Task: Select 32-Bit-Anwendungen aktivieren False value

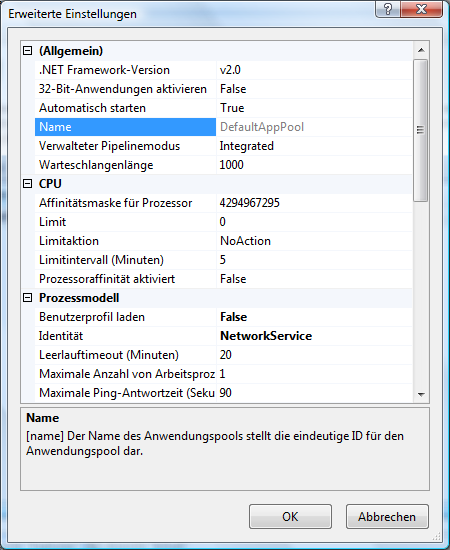Action: [x=314, y=89]
